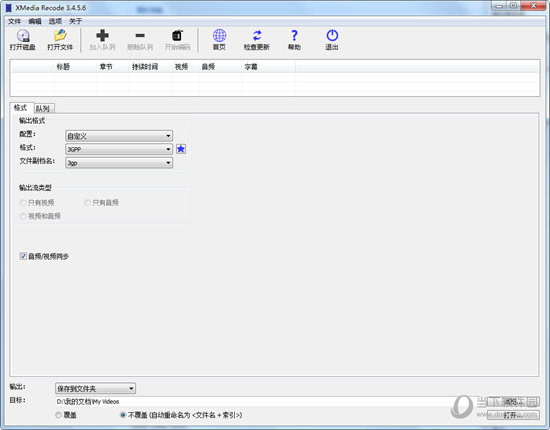
Task: Minimize the XMedia Recode window
Action: click(x=499, y=6)
